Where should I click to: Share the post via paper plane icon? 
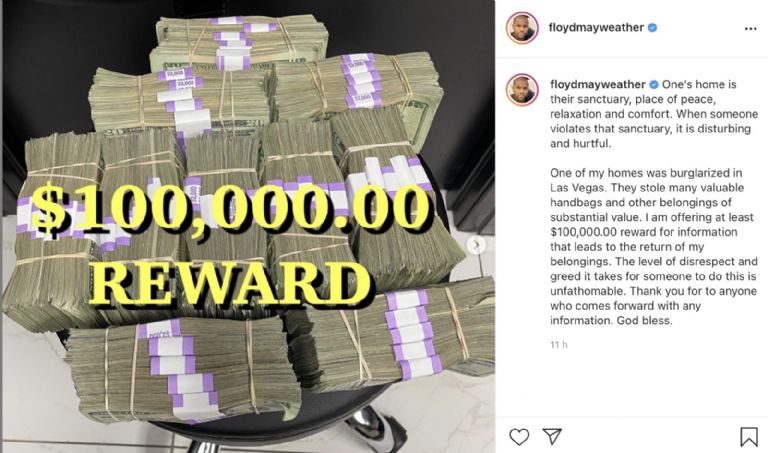(552, 436)
